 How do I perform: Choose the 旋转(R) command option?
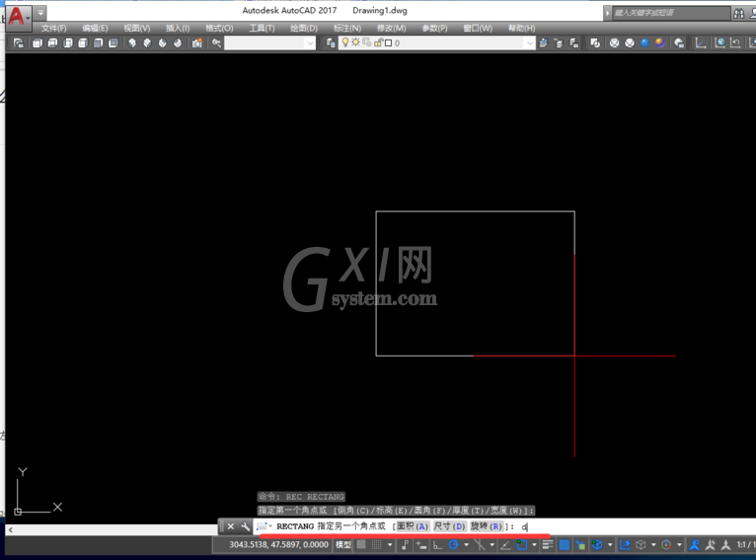click(487, 526)
